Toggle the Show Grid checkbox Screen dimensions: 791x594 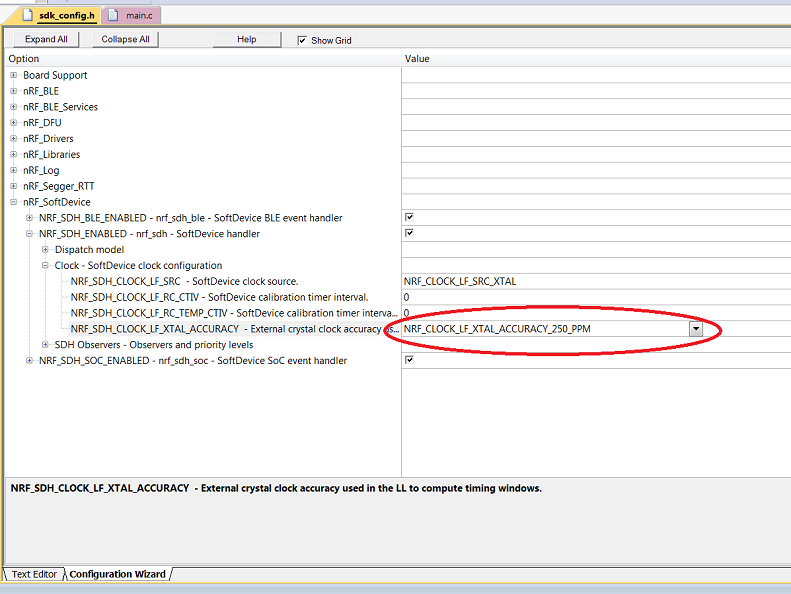click(302, 40)
